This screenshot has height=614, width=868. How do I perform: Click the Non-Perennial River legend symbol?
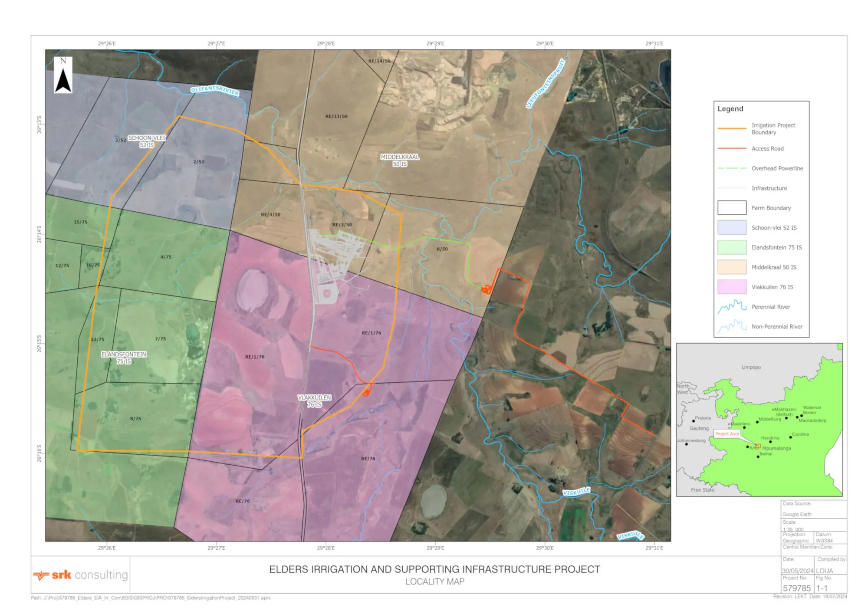732,326
